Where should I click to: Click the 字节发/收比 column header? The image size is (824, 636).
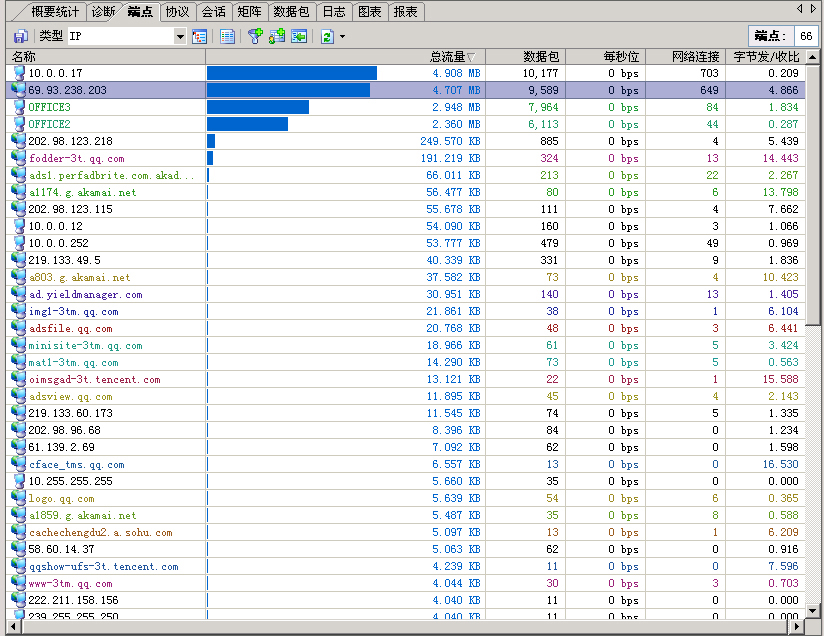[765, 57]
